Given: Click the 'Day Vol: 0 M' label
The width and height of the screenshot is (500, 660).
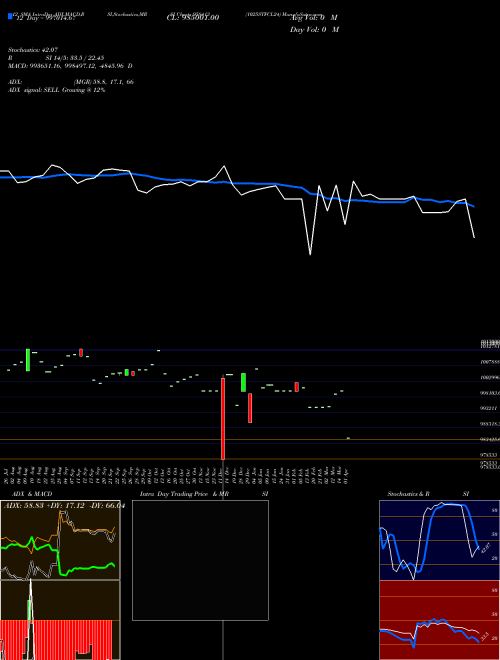Looking at the screenshot, I should pos(314,29).
